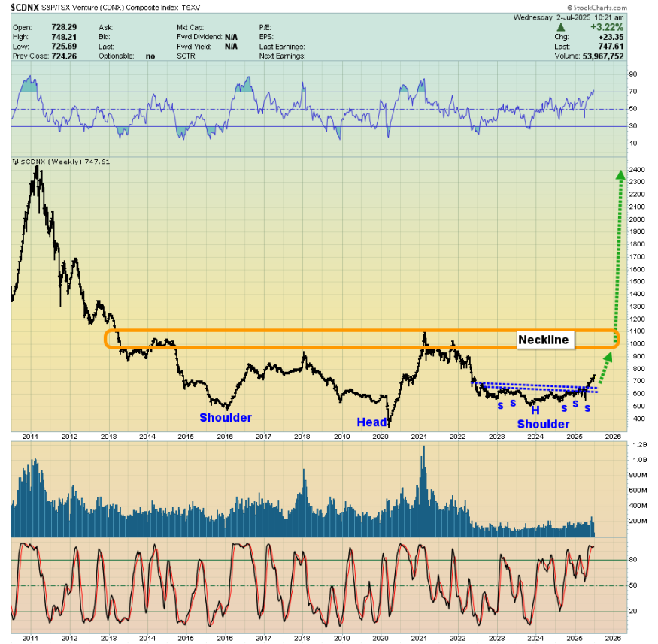
Task: Click the Mkt Cap label
Action: click(x=190, y=27)
